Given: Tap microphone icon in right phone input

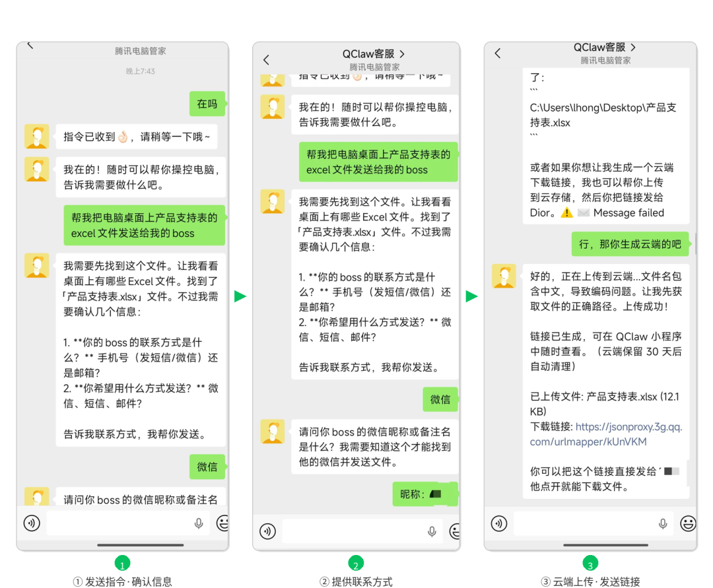Looking at the screenshot, I should click(663, 523).
